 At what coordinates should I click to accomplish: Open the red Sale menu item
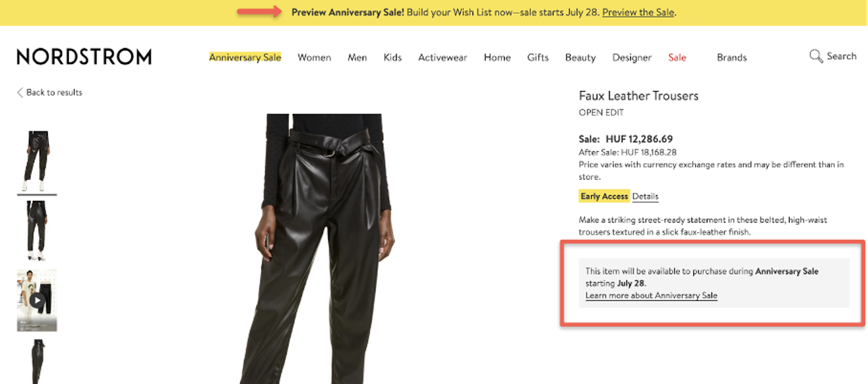(677, 57)
